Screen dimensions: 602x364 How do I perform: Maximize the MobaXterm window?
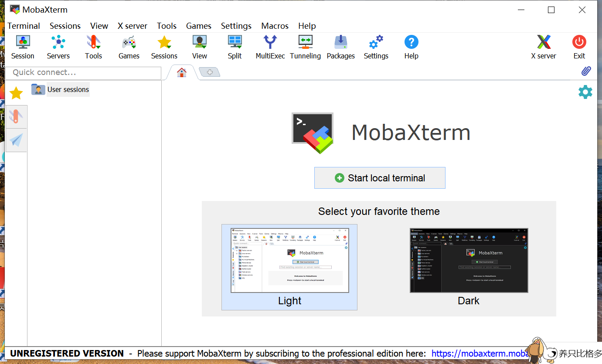click(x=551, y=10)
